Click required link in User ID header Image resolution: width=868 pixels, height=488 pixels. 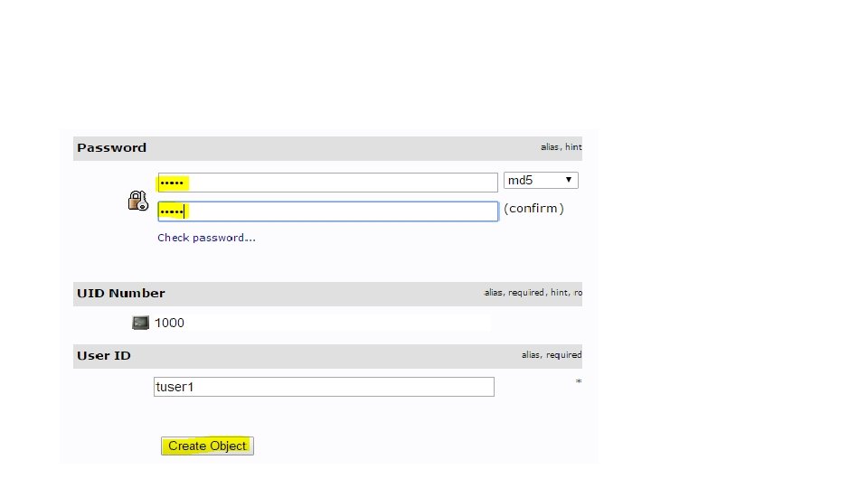tap(563, 355)
